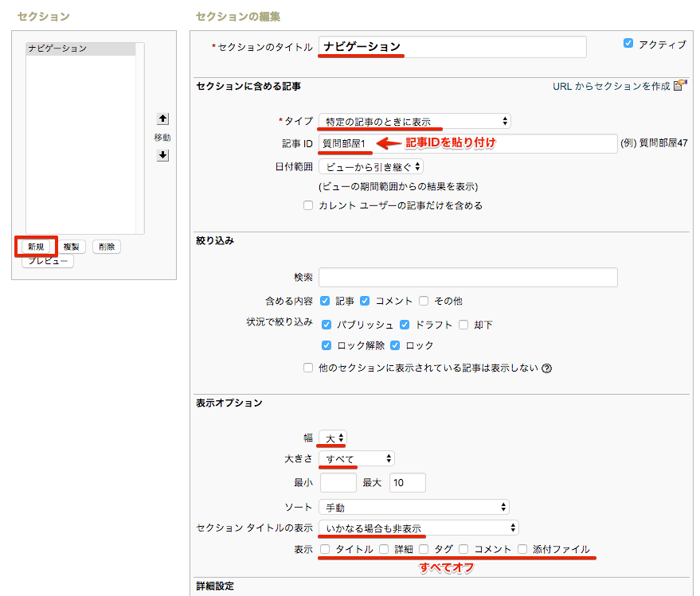Enable 他のセクションに表示されている記事は表示しない checkbox
700x596 pixels.
tap(308, 368)
